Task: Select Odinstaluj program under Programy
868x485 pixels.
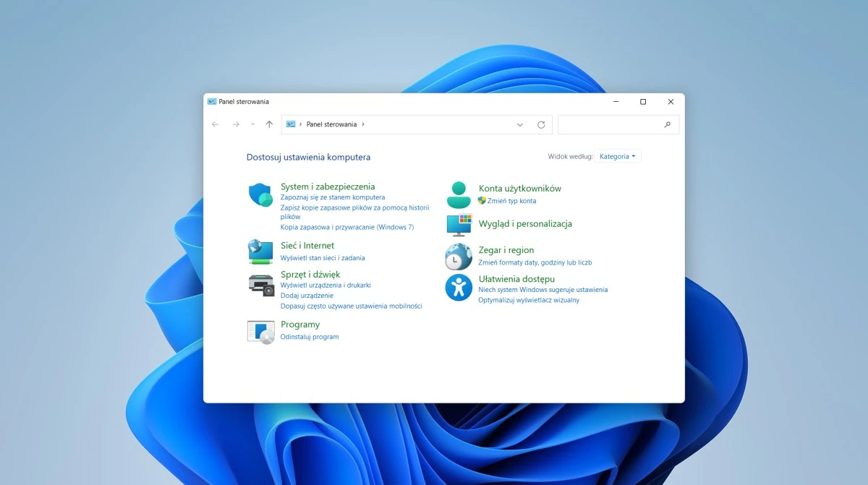Action: point(310,336)
